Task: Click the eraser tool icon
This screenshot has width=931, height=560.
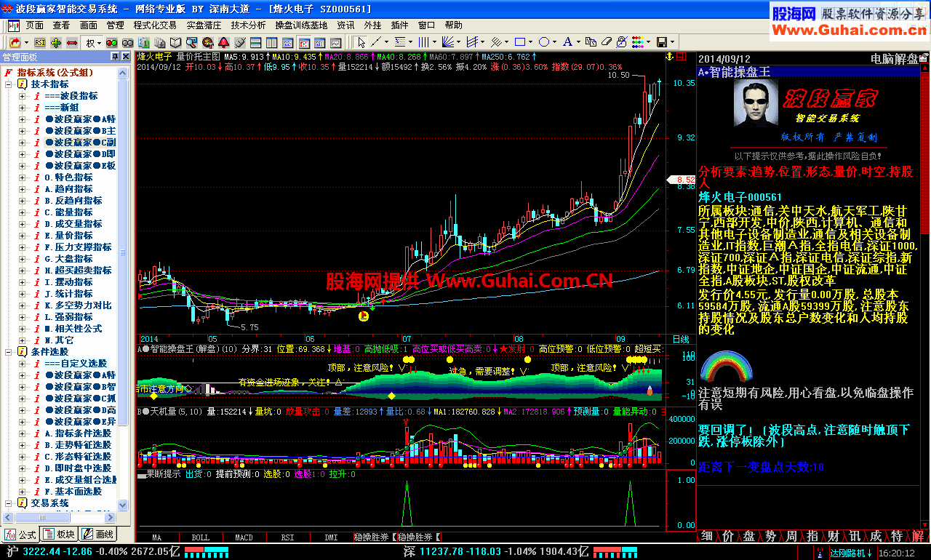Action: click(607, 42)
